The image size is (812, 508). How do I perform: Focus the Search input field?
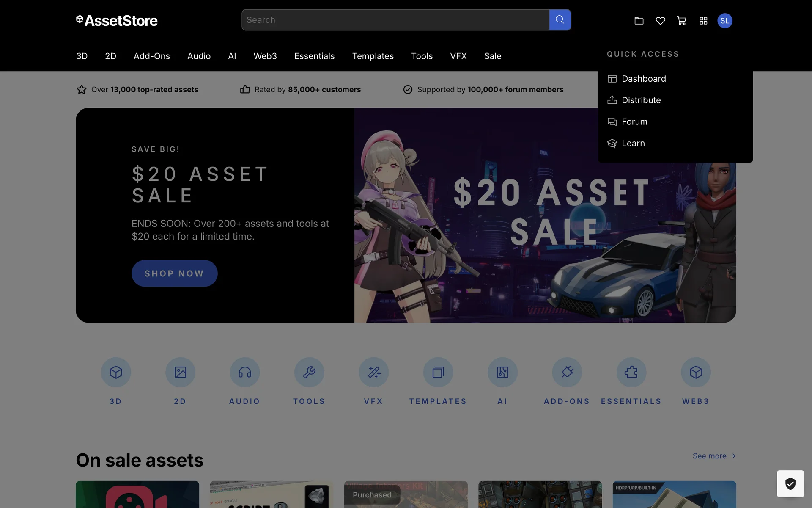pyautogui.click(x=395, y=20)
